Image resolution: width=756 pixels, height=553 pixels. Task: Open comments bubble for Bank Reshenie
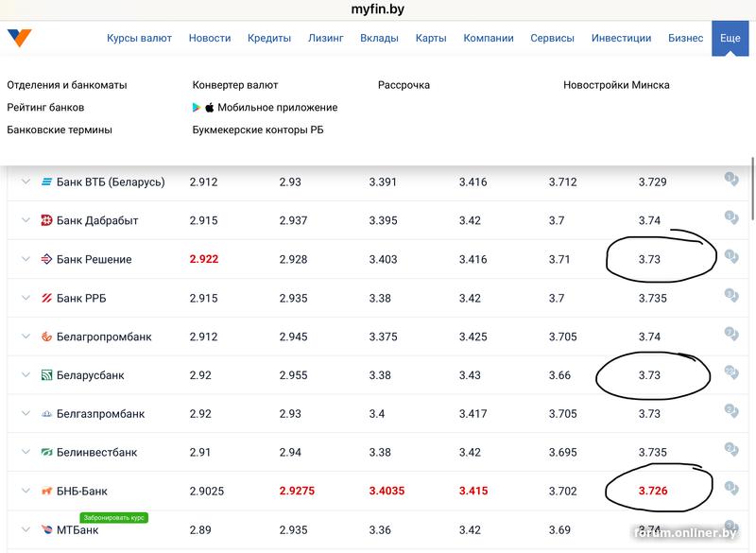point(730,257)
